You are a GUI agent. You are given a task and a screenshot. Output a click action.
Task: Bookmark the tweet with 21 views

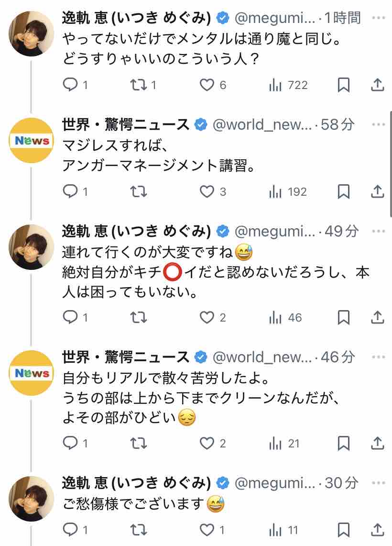343,444
